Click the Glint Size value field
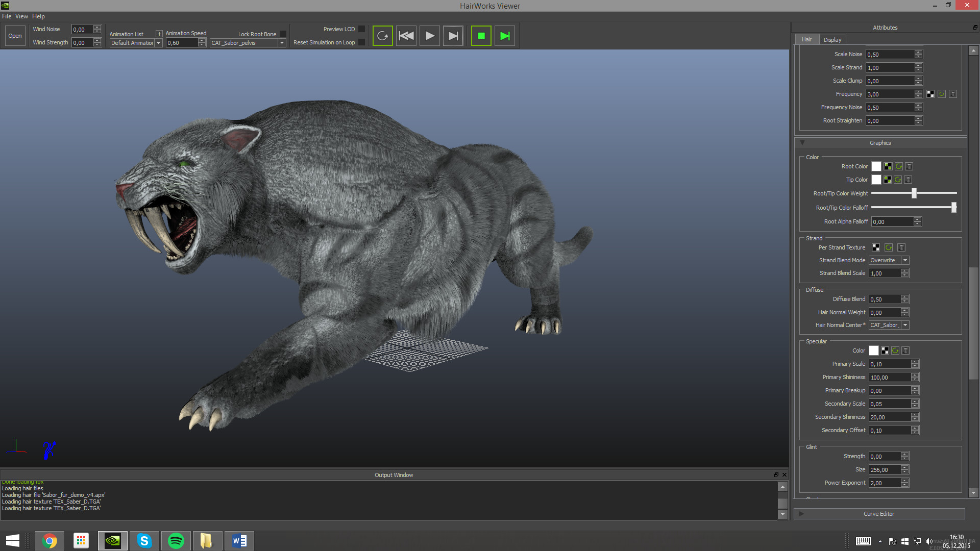Viewport: 980px width, 551px height. [x=885, y=469]
